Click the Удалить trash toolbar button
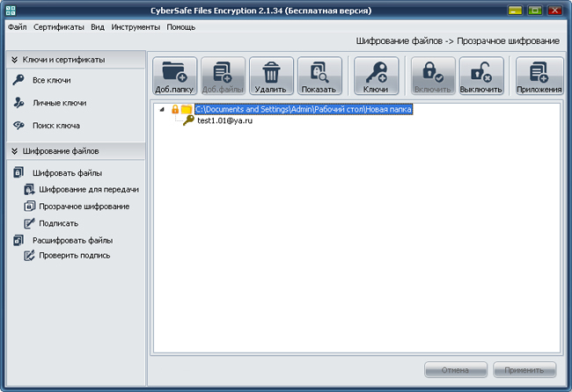This screenshot has width=572, height=392. point(271,76)
